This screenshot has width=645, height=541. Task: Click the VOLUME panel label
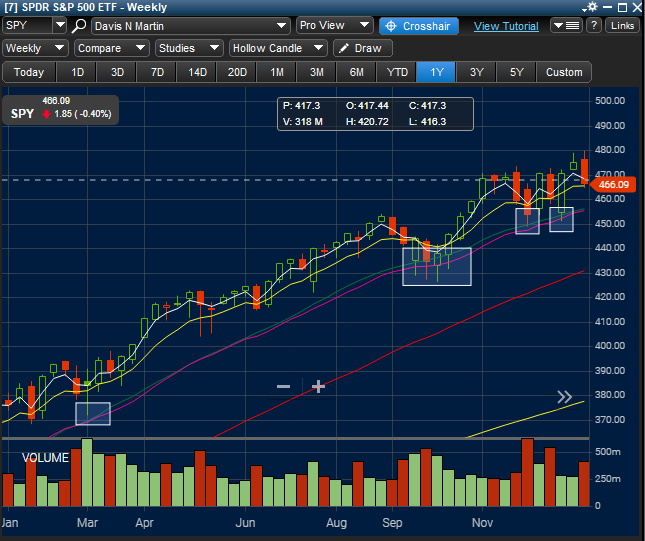point(45,457)
